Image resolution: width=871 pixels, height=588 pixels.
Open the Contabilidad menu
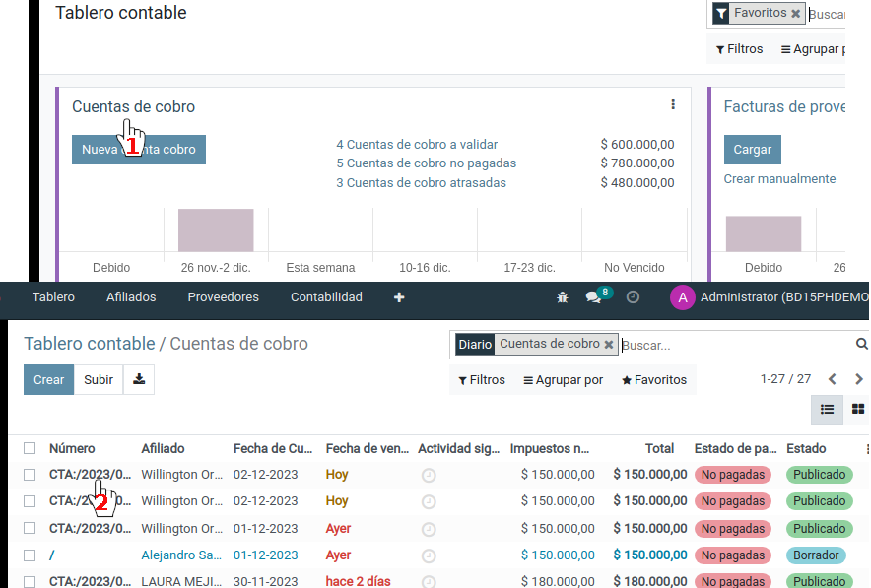pyautogui.click(x=326, y=297)
